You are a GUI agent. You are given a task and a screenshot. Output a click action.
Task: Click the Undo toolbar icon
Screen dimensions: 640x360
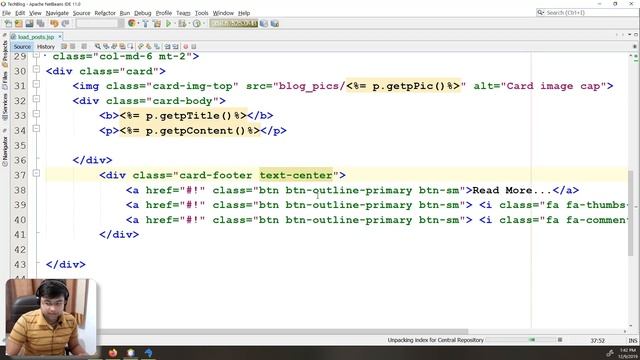[54, 24]
